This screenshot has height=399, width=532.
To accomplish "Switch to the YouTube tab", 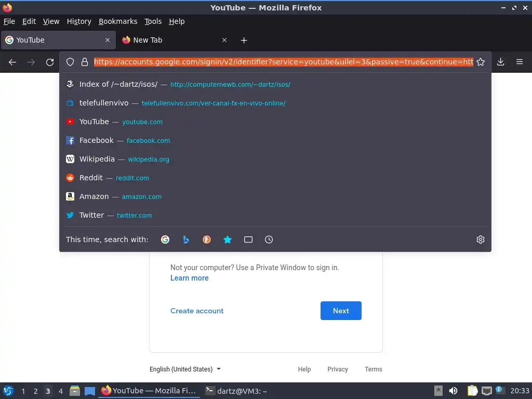I will (x=58, y=40).
